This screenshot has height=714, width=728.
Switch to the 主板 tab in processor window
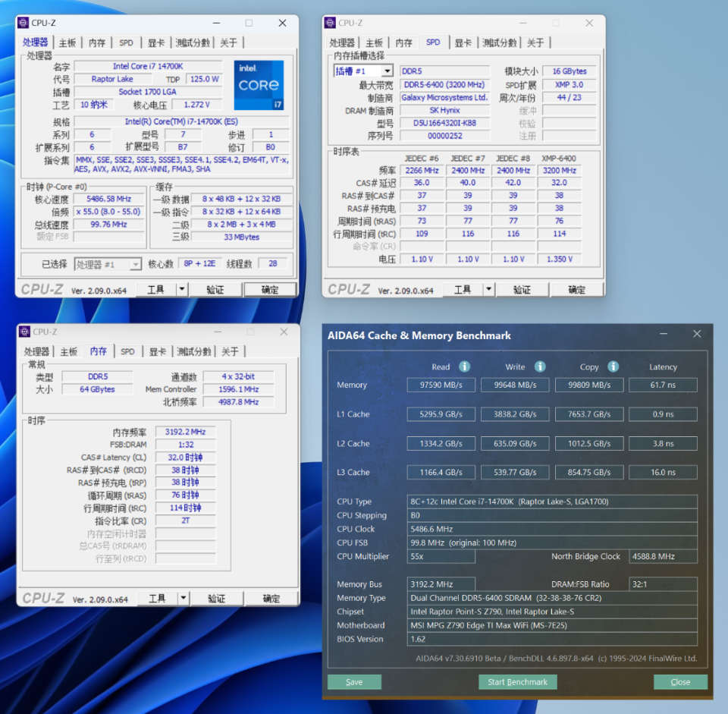click(x=67, y=42)
